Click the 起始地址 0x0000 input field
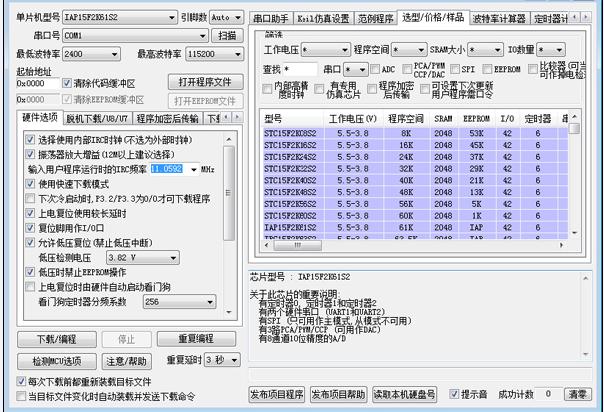604x412 pixels. click(37, 83)
